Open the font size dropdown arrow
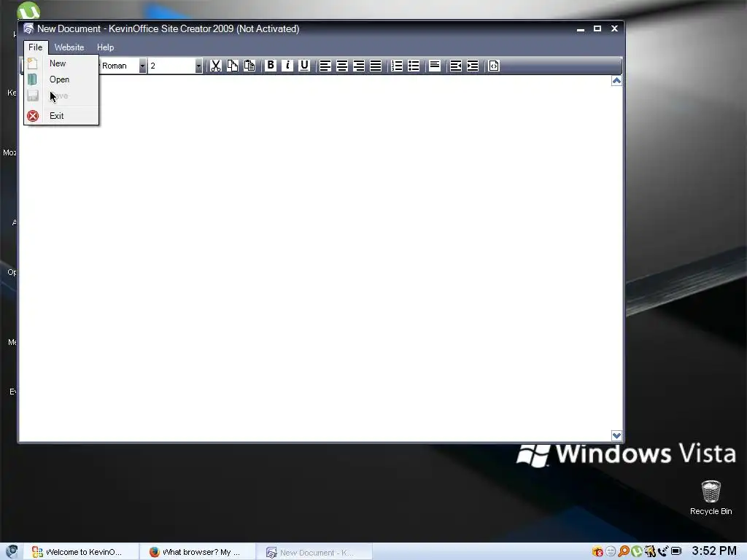Image resolution: width=747 pixels, height=560 pixels. (x=198, y=66)
